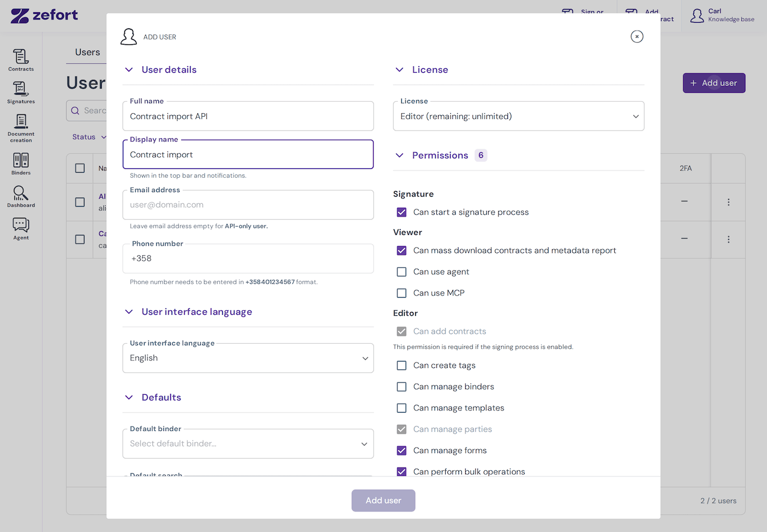Click the search magnifier icon
The width and height of the screenshot is (767, 532).
pos(75,111)
